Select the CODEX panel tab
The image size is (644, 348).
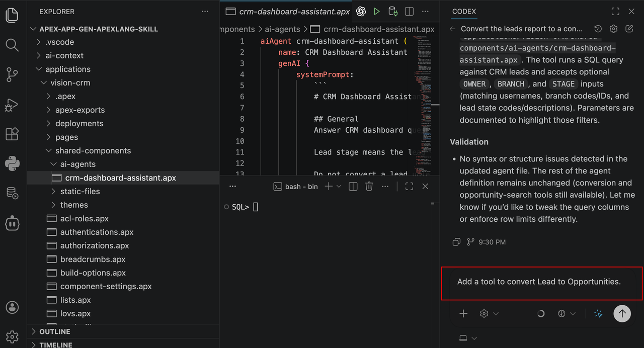[464, 11]
